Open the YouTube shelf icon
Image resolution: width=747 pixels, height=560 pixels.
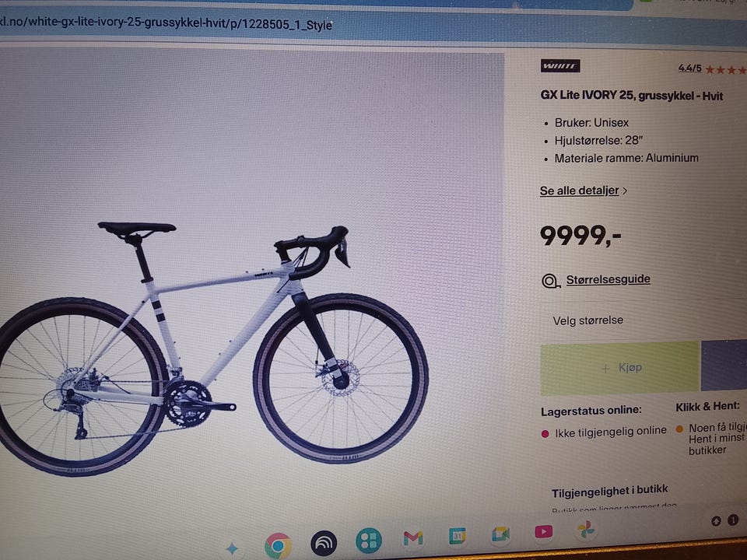coord(544,531)
